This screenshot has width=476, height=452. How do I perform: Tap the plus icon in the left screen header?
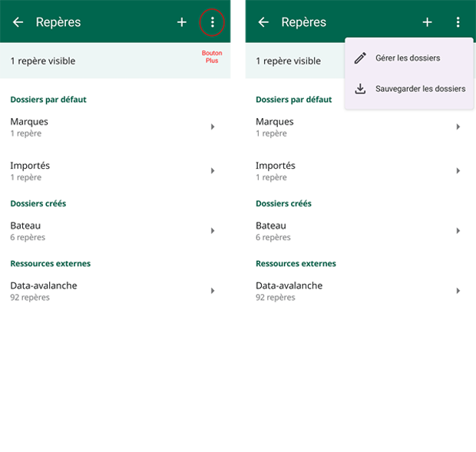pyautogui.click(x=182, y=22)
